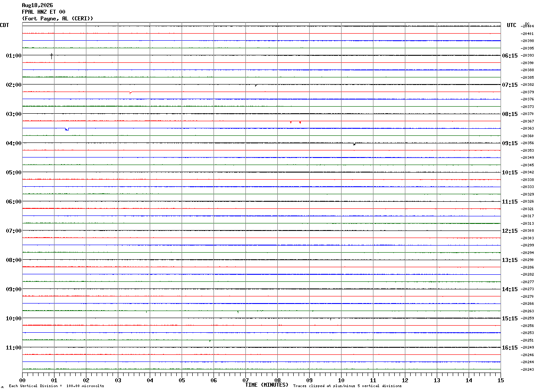Click the 06:15 UTC time label
The image size is (536, 392).
point(509,55)
